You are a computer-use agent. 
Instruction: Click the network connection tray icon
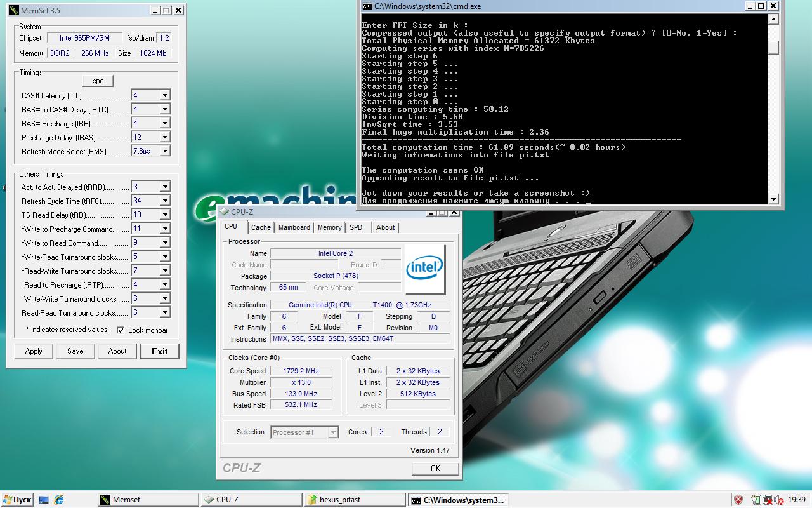[x=767, y=500]
